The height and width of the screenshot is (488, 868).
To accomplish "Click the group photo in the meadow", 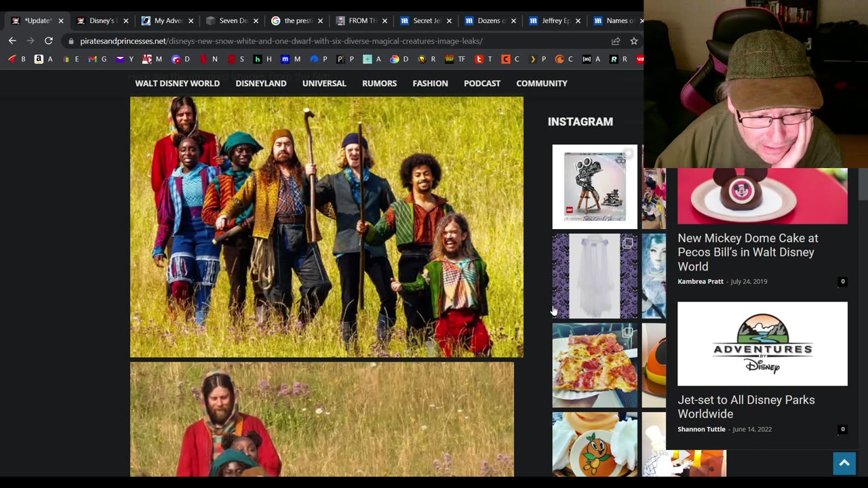I will point(327,227).
